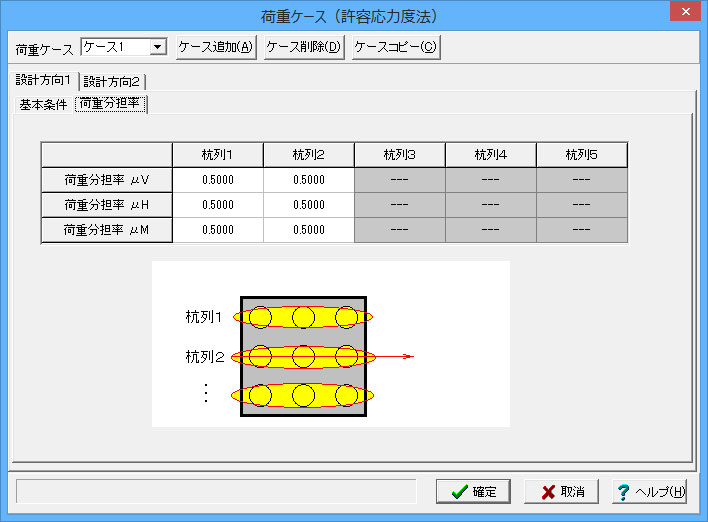Click the question mark icon on ヘルプ

click(624, 492)
